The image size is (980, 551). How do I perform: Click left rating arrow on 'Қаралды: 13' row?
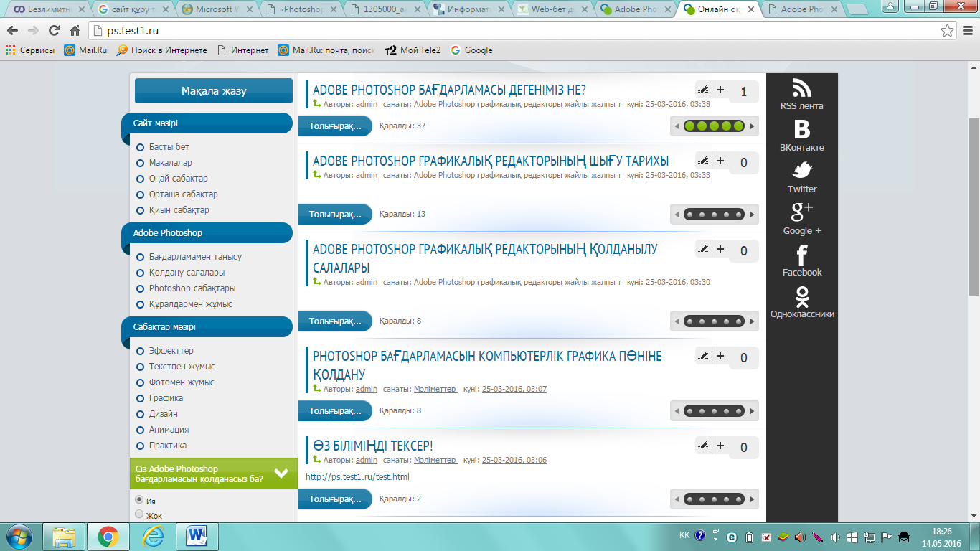click(x=677, y=215)
